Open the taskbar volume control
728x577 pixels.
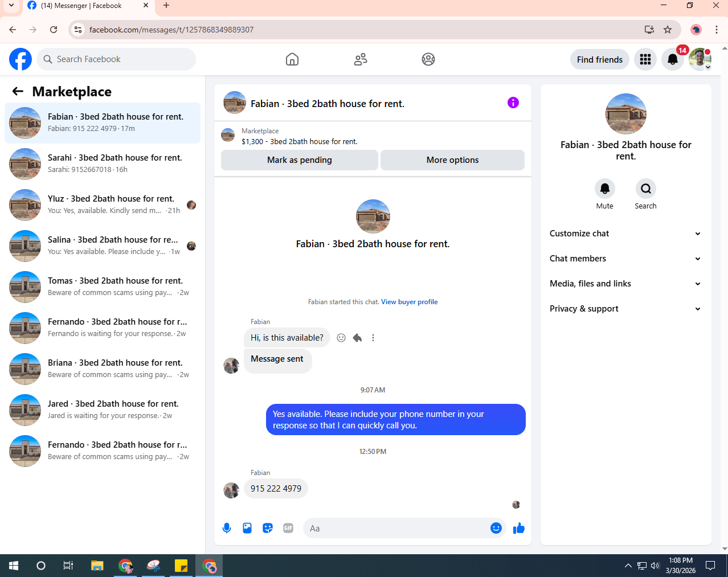pos(655,566)
